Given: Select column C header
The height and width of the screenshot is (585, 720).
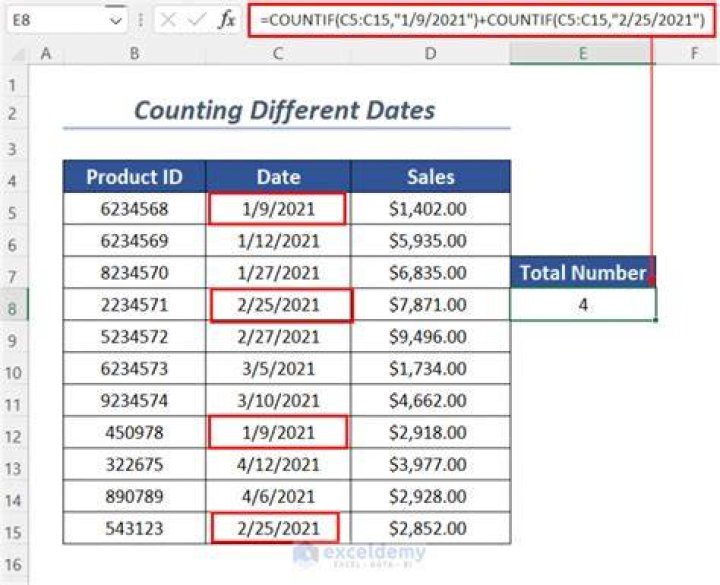Looking at the screenshot, I should [x=278, y=54].
